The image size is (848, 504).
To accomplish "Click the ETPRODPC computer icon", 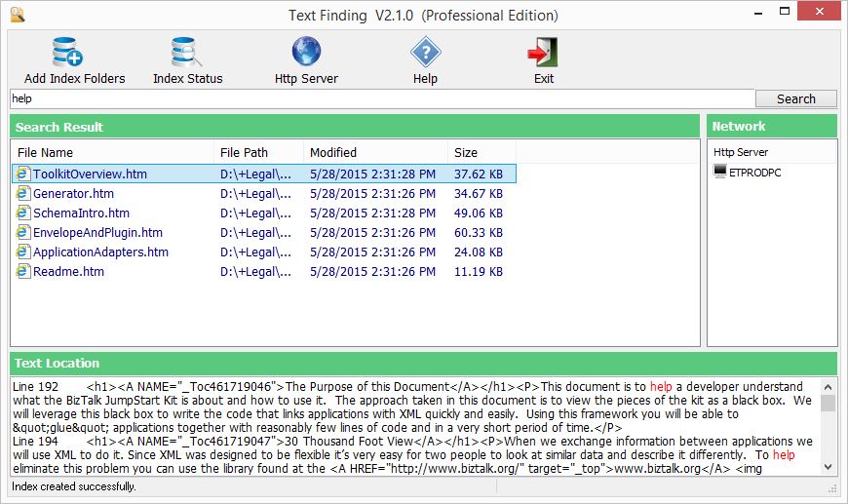I will click(x=720, y=172).
